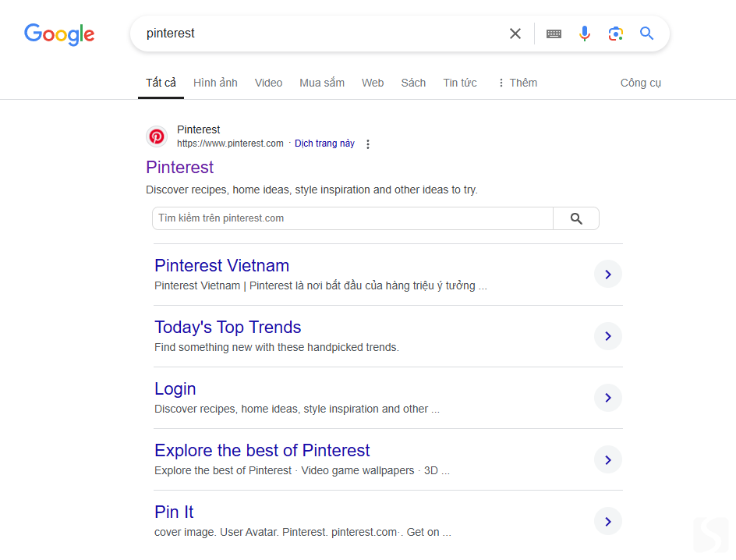Viewport: 736px width, 560px height.
Task: Switch to the Tin tức tab
Action: tap(460, 83)
